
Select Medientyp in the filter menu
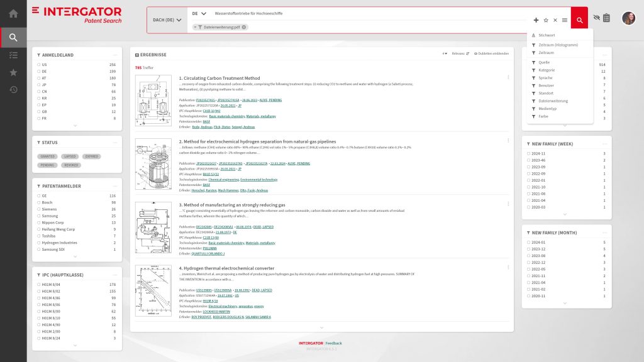[x=548, y=109]
